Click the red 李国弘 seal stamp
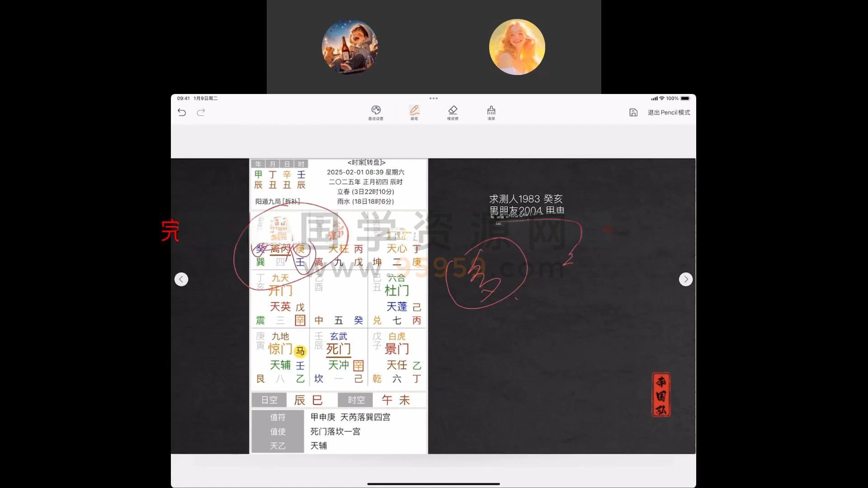This screenshot has height=488, width=868. [x=661, y=395]
